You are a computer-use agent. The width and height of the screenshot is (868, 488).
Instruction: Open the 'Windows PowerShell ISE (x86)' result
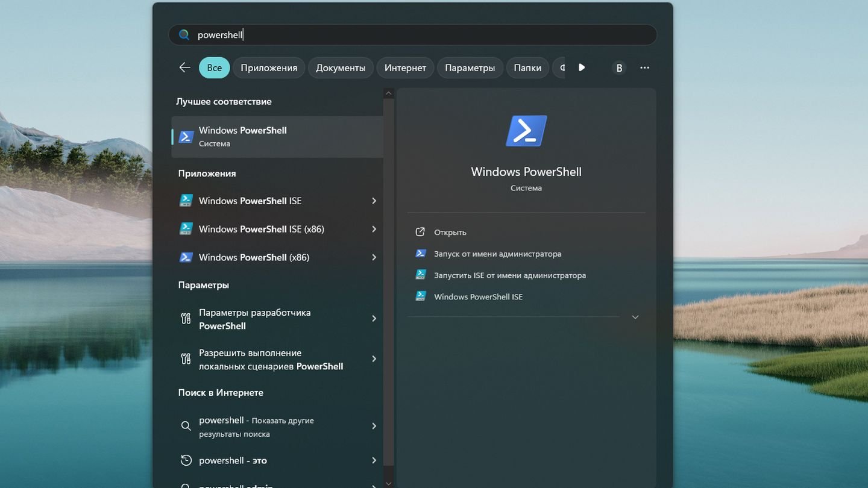277,229
